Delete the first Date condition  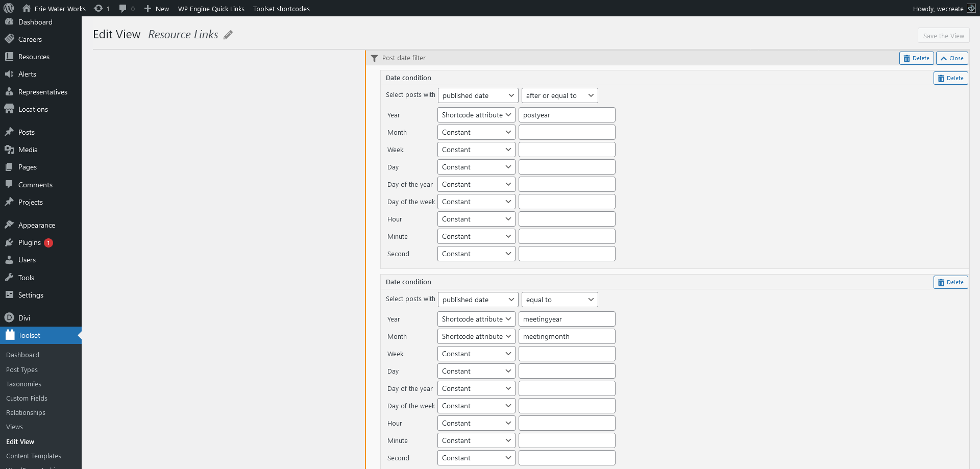[950, 78]
